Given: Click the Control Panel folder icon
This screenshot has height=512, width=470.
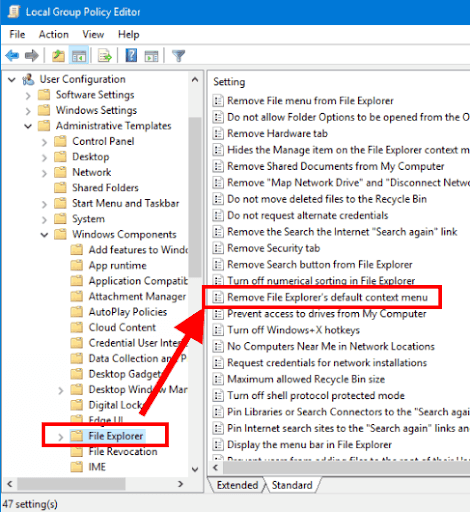Looking at the screenshot, I should pyautogui.click(x=60, y=141).
